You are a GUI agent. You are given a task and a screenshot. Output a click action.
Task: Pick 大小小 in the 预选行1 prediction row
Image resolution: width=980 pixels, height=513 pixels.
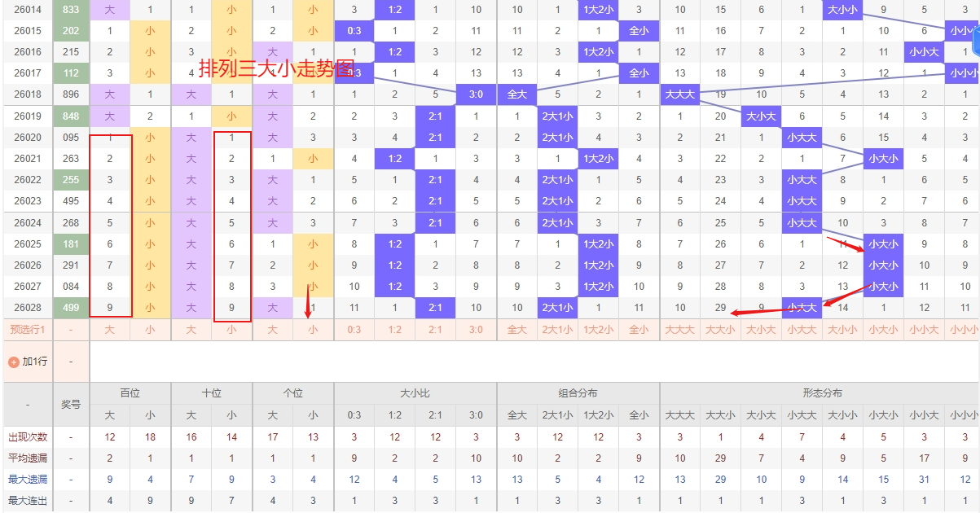(x=842, y=330)
